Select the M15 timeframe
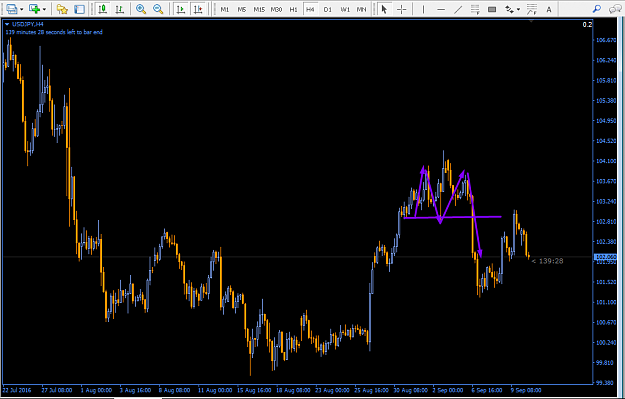This screenshot has height=399, width=625. pyautogui.click(x=259, y=9)
